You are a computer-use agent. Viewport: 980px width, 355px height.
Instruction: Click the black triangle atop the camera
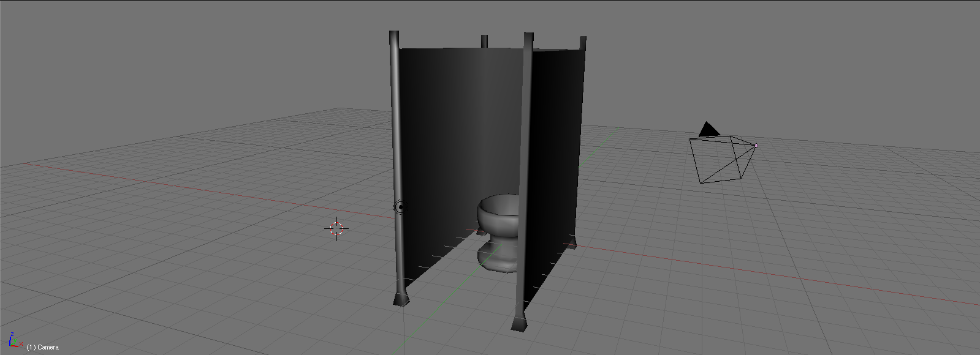click(x=708, y=129)
